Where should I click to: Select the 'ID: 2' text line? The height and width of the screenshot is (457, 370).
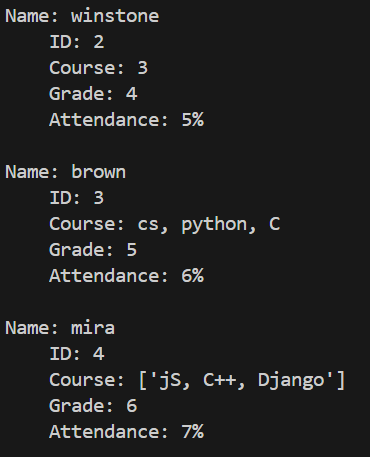coord(77,42)
